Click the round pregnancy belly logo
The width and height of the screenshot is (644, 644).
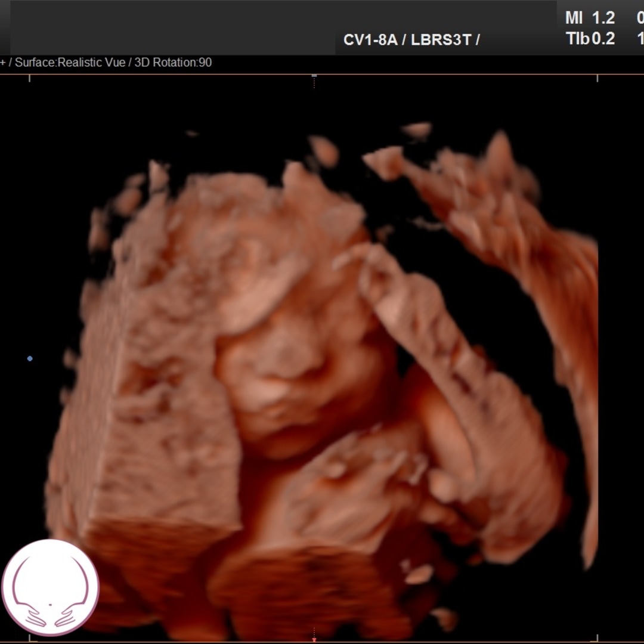(50, 587)
